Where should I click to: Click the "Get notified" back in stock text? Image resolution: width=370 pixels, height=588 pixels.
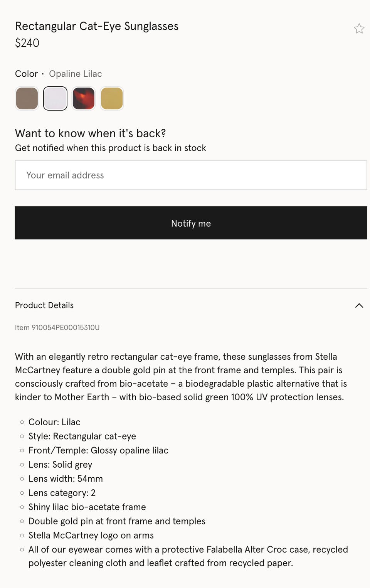pyautogui.click(x=110, y=148)
